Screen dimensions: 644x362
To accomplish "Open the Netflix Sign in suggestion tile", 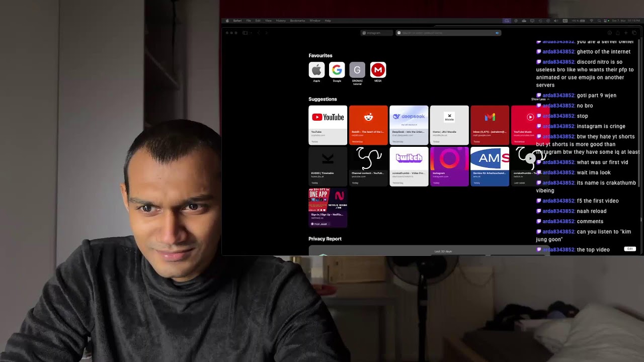I will pos(328,208).
